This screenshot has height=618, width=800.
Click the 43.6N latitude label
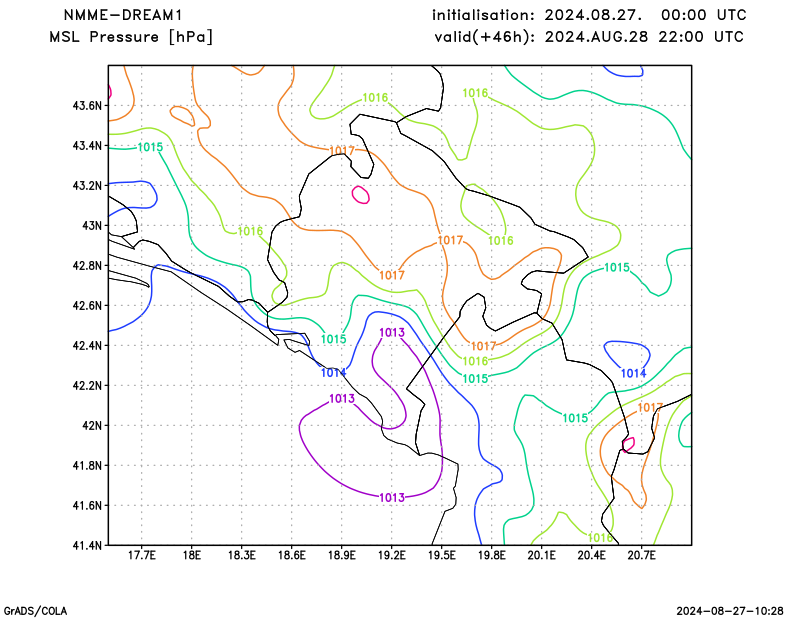click(87, 106)
